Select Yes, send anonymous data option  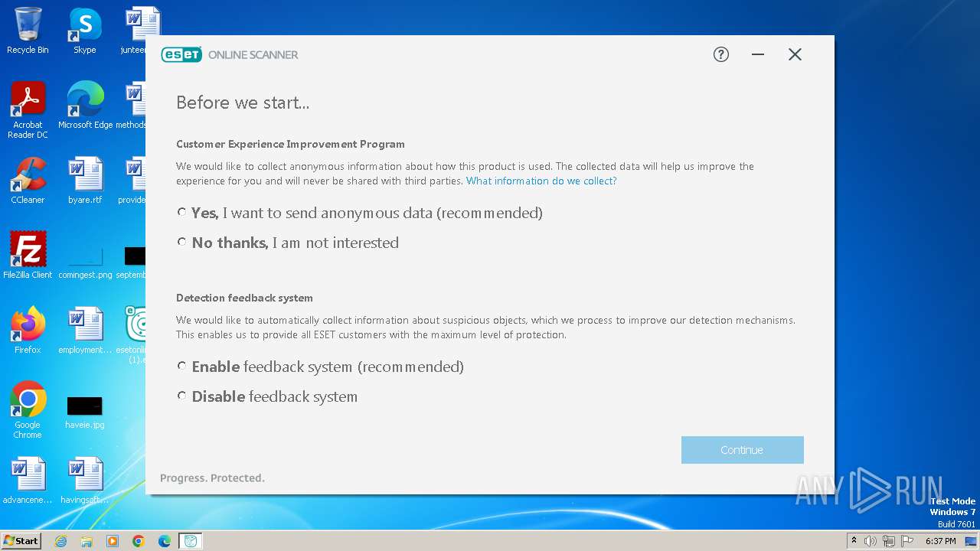click(181, 212)
